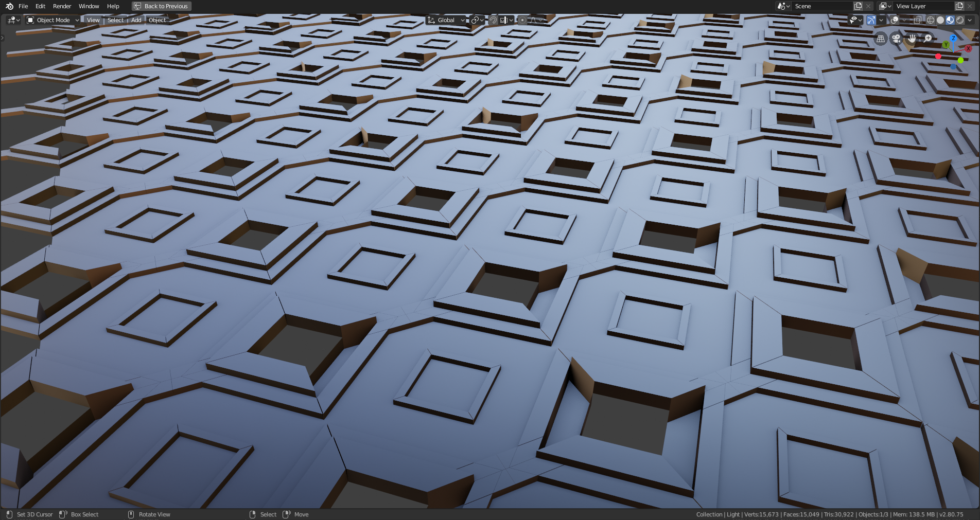Open the viewport Object menu
The height and width of the screenshot is (520, 980).
tap(157, 20)
